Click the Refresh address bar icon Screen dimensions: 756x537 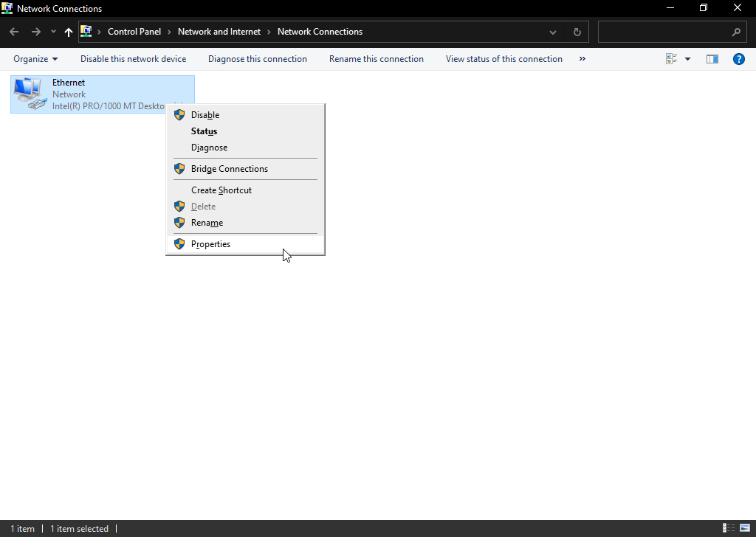(x=577, y=32)
